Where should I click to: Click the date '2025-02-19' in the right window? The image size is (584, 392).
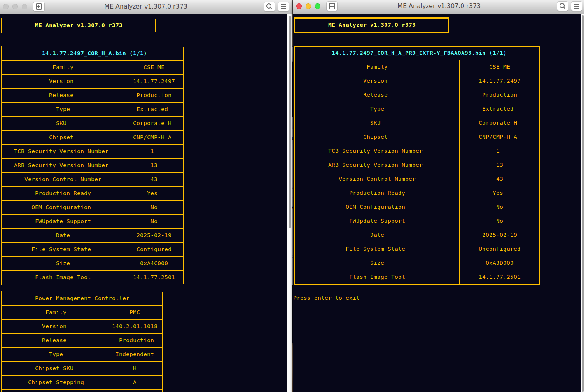coord(500,235)
